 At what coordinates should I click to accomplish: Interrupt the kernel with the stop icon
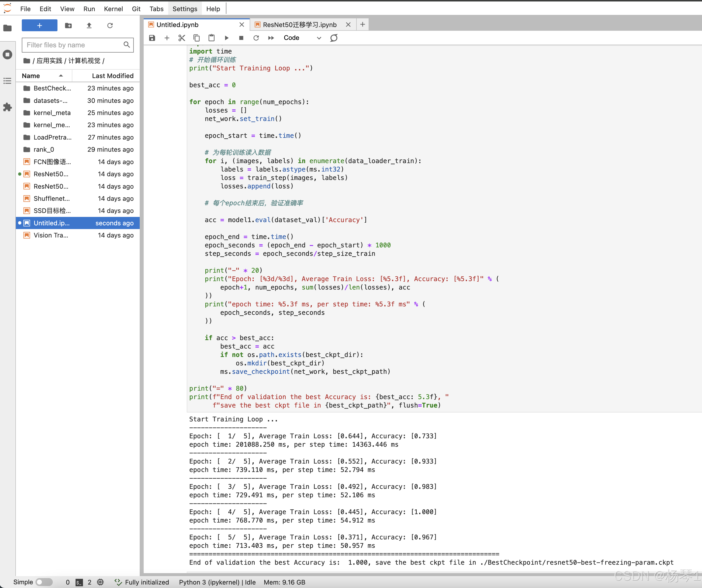click(241, 38)
